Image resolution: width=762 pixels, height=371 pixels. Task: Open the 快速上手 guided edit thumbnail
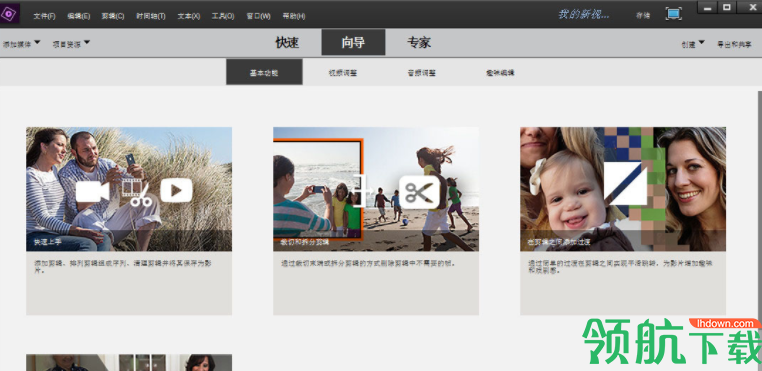point(129,189)
